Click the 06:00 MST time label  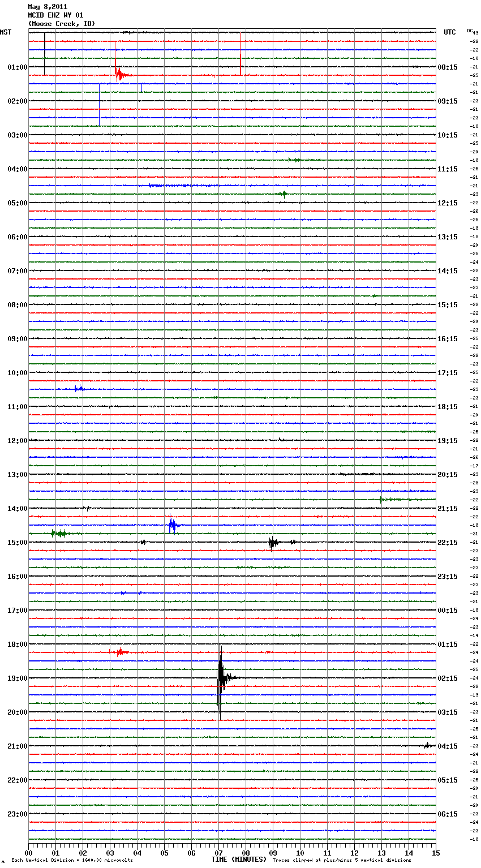17,237
